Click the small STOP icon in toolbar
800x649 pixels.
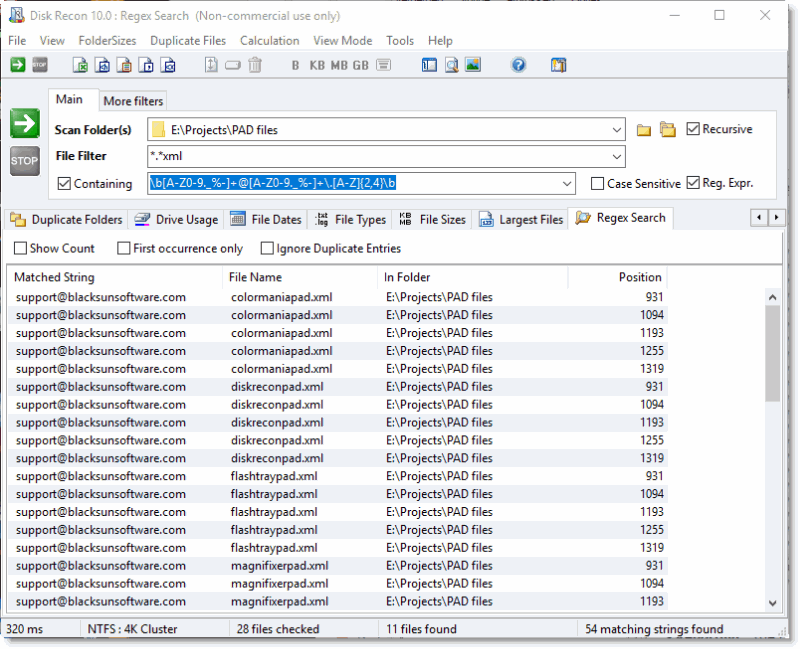click(x=40, y=65)
